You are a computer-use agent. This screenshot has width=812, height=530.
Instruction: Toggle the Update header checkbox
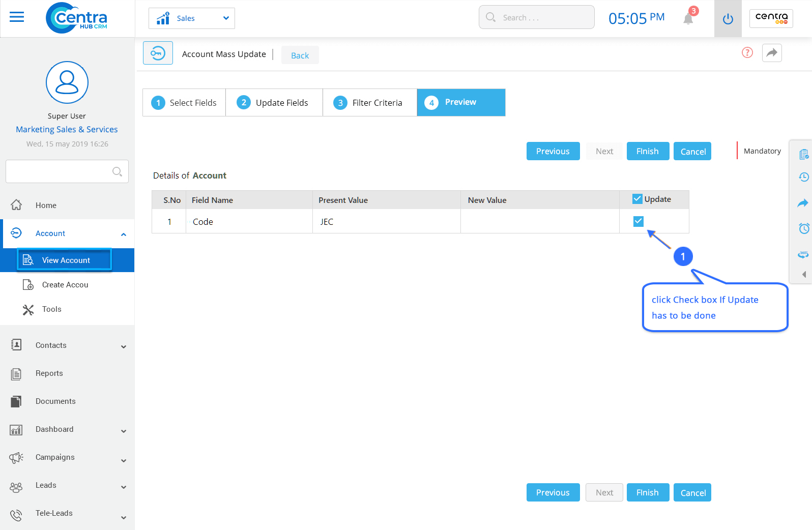click(637, 199)
